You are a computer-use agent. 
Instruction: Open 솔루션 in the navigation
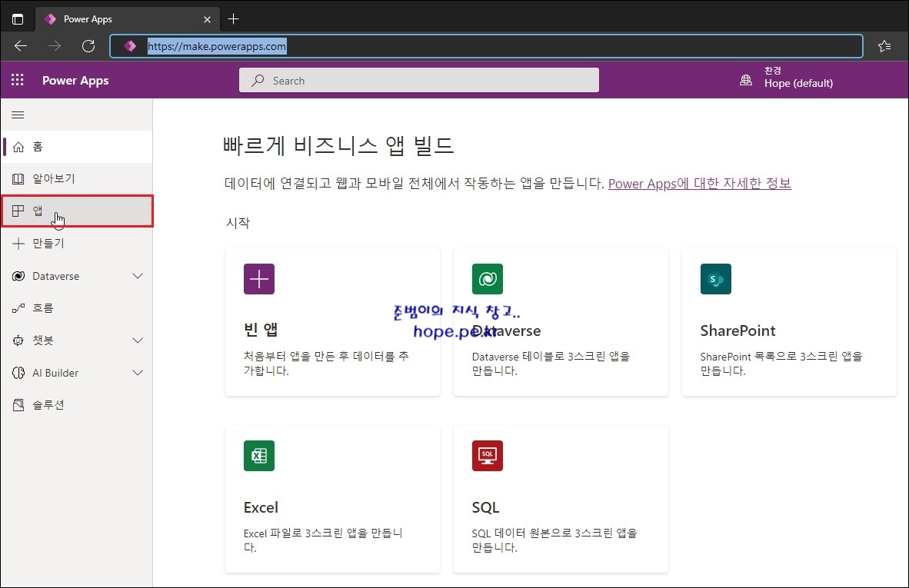(78, 405)
